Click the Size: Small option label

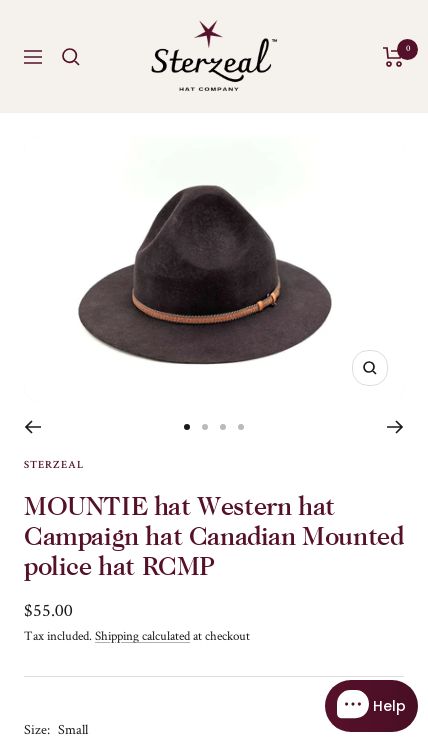[56, 729]
